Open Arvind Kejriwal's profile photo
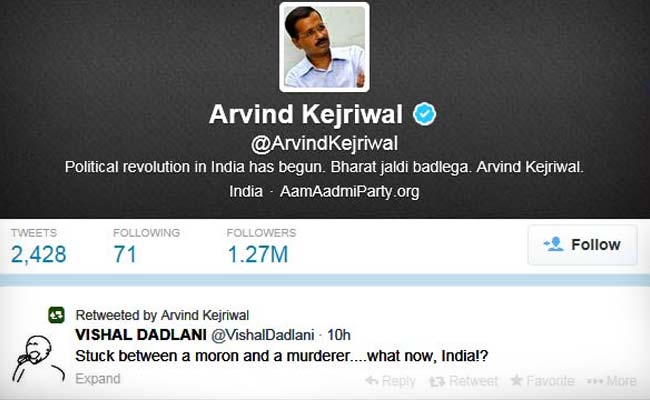The height and width of the screenshot is (400, 650). coord(324,47)
